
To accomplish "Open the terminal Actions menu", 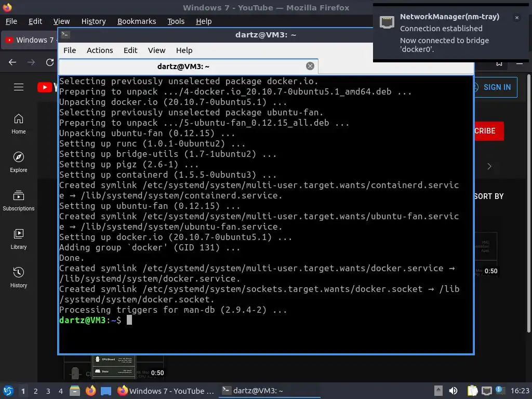I will pos(100,50).
